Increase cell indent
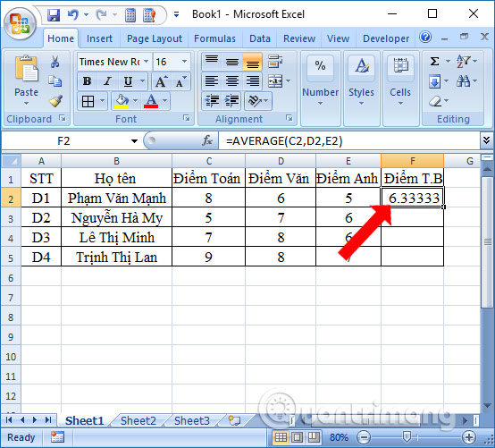Image resolution: width=495 pixels, height=448 pixels. pos(232,101)
